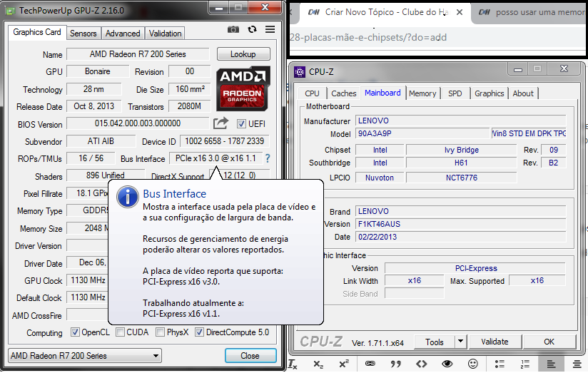
Task: Click the spoiler eye icon in editor
Action: (x=447, y=364)
